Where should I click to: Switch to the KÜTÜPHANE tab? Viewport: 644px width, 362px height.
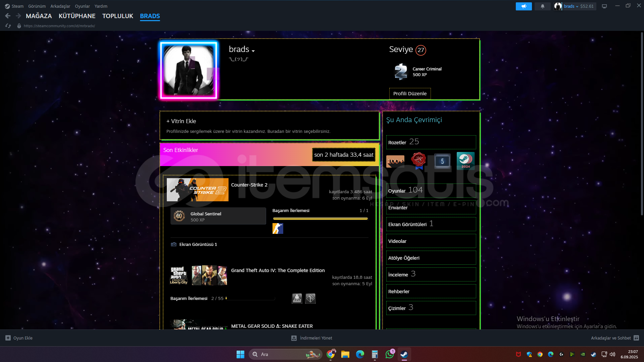[x=77, y=16]
